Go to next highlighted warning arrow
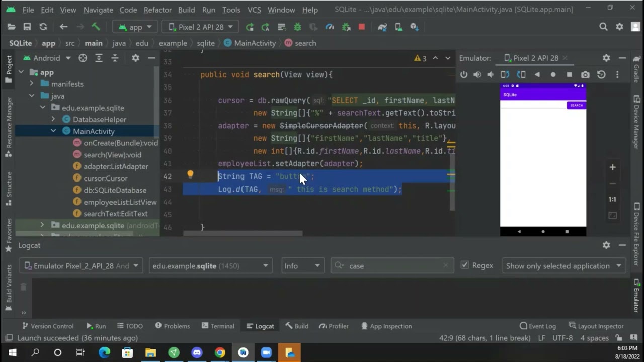 448,58
